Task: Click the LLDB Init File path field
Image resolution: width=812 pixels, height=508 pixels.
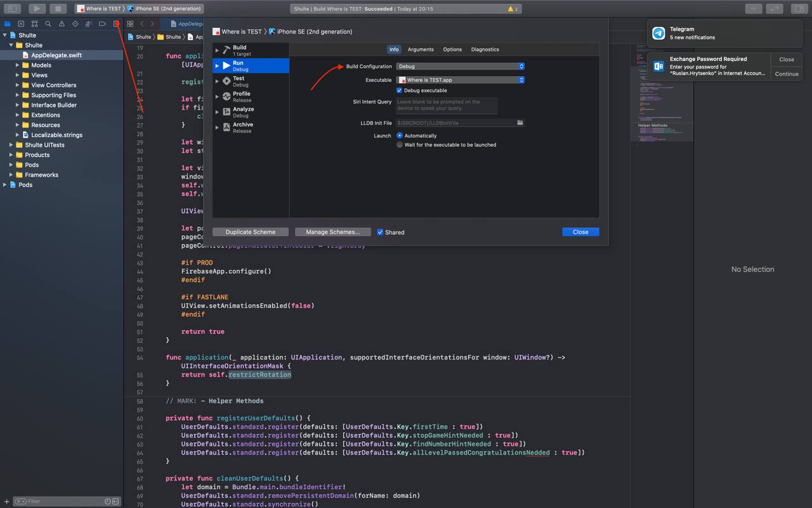Action: point(455,123)
